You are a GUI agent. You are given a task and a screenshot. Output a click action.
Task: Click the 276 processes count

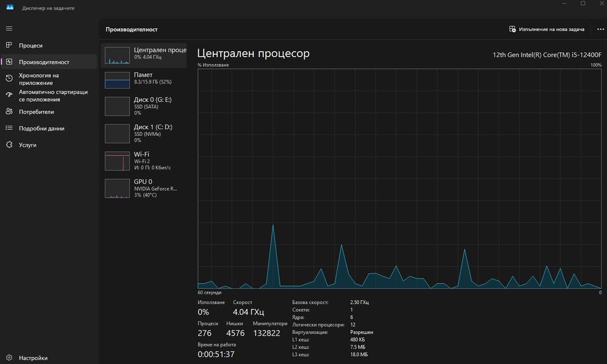[205, 333]
